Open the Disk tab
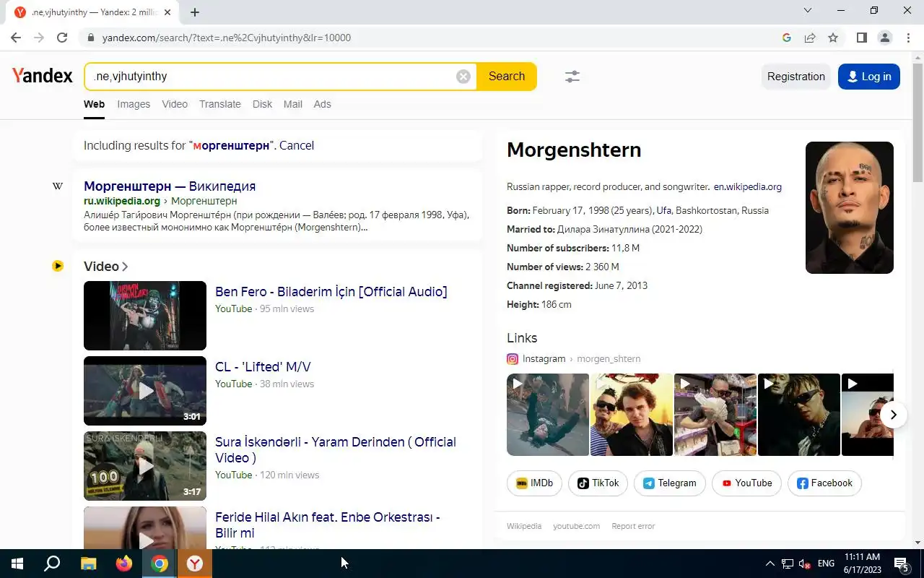Image resolution: width=924 pixels, height=578 pixels. point(262,104)
